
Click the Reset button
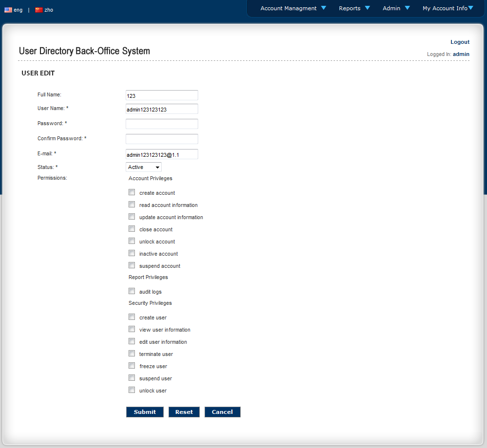pyautogui.click(x=184, y=412)
